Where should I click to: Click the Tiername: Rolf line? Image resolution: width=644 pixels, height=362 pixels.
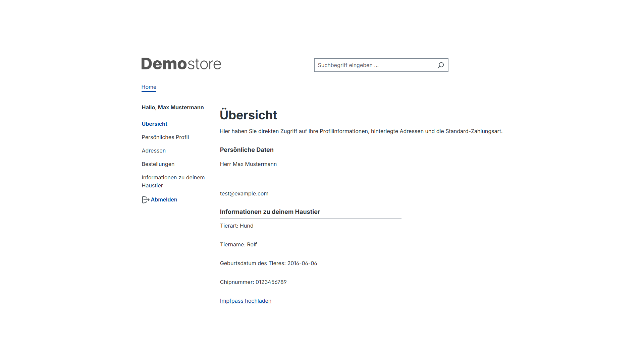click(238, 244)
